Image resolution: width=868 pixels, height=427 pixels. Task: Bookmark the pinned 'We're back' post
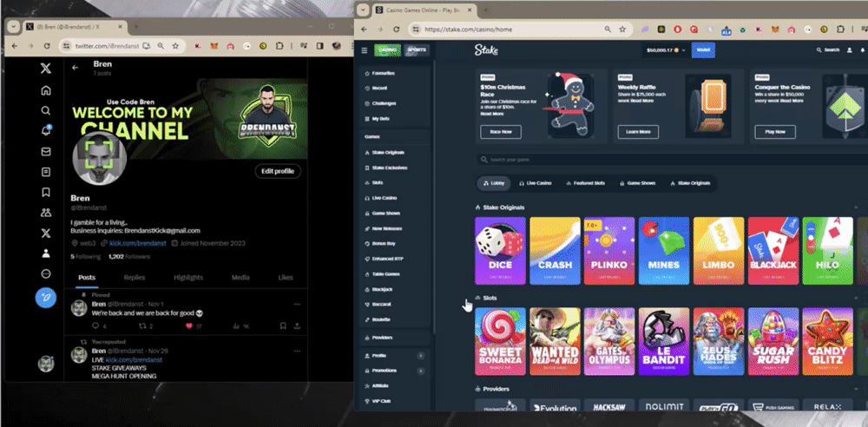pos(282,326)
